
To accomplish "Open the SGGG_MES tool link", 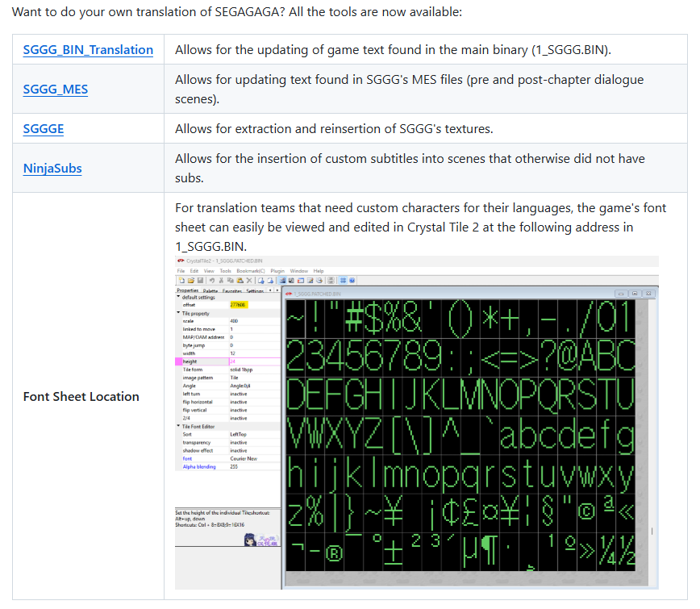I will [x=56, y=90].
